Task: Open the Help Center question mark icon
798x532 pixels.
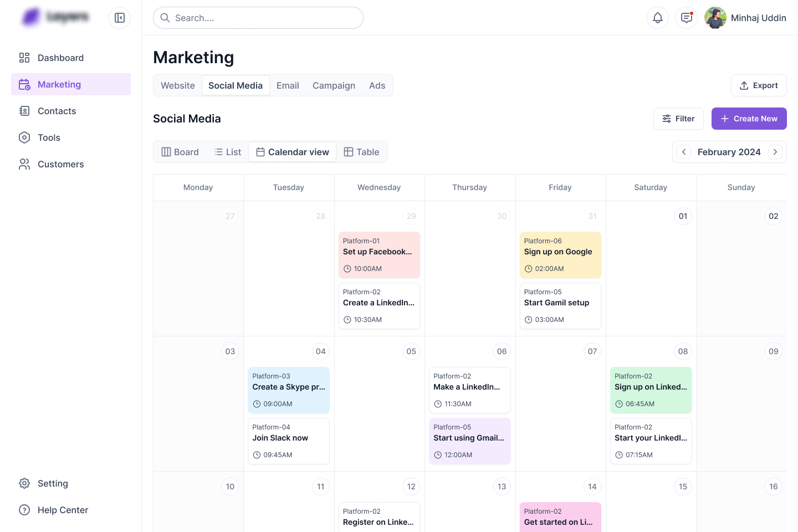Action: (24, 510)
